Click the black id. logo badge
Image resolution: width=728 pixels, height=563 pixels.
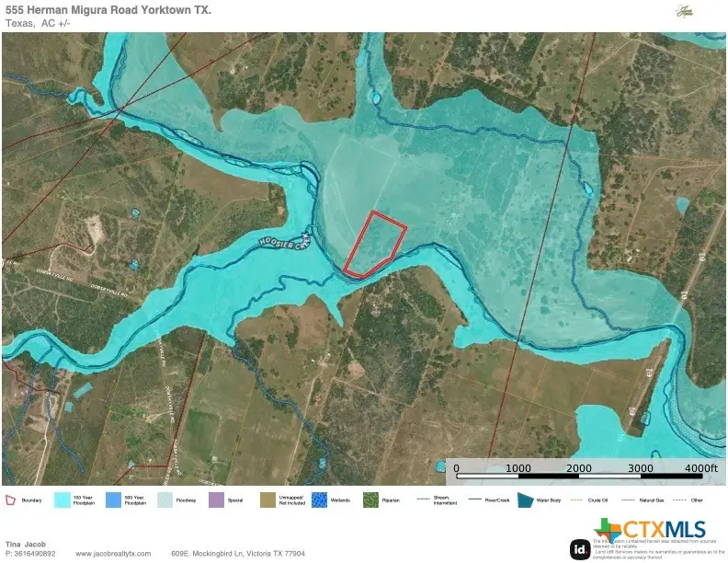point(580,549)
